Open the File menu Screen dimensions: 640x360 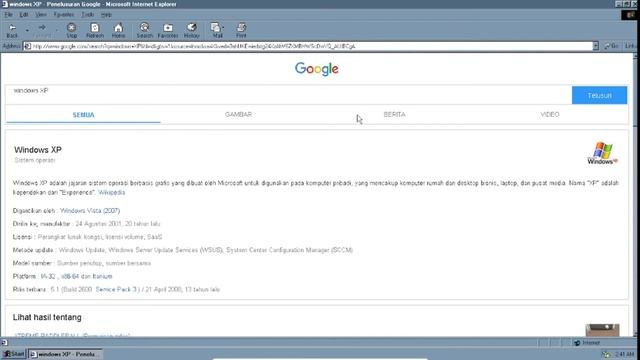[x=9, y=15]
